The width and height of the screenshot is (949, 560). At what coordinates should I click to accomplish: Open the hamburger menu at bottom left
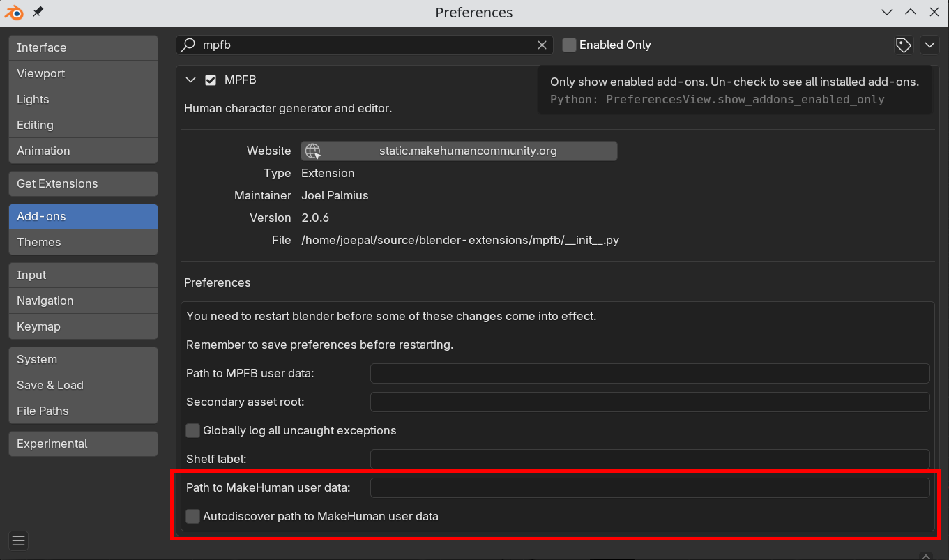point(19,540)
